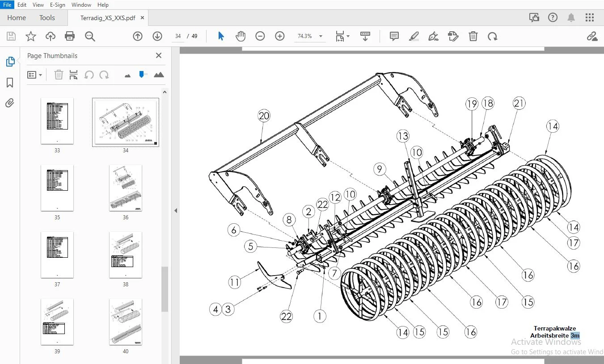The width and height of the screenshot is (604, 364).
Task: Select the page 38 thumbnail
Action: [x=126, y=255]
